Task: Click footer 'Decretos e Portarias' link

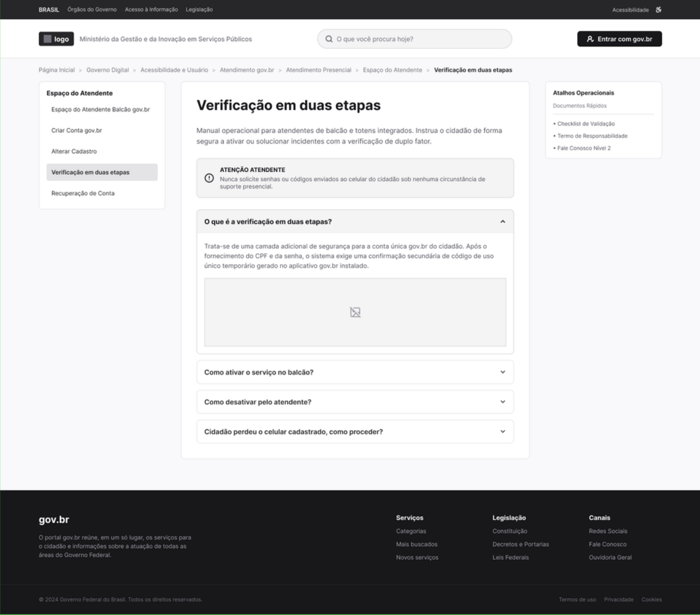Action: (520, 544)
